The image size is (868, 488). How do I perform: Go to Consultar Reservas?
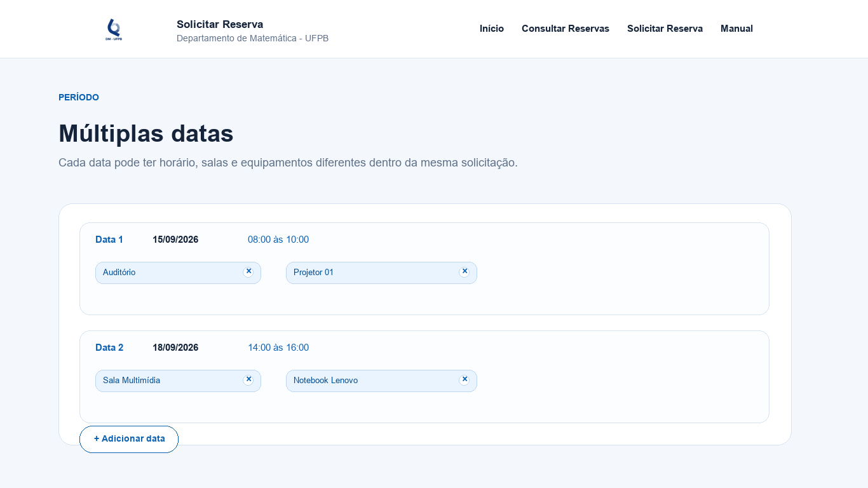click(566, 29)
